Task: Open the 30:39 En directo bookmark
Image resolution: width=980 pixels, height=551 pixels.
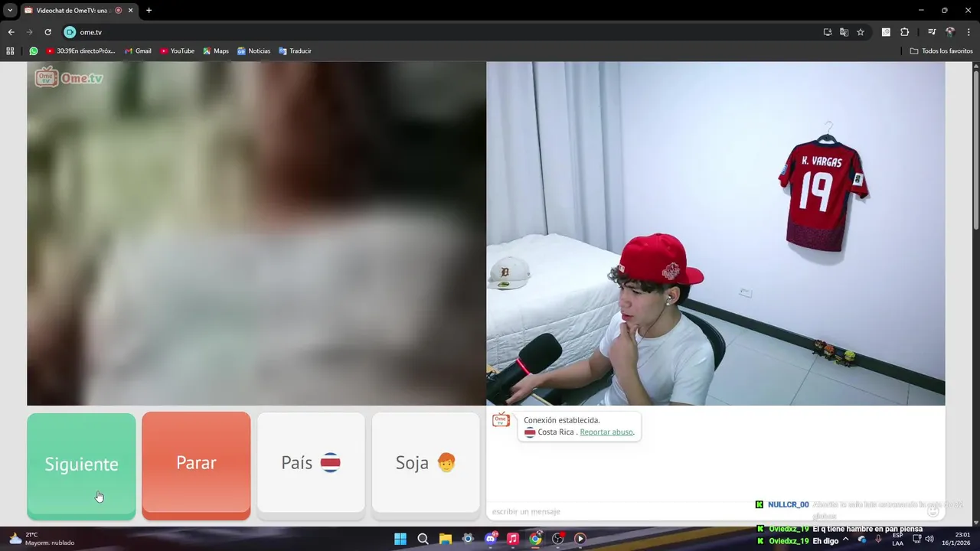Action: coord(80,51)
